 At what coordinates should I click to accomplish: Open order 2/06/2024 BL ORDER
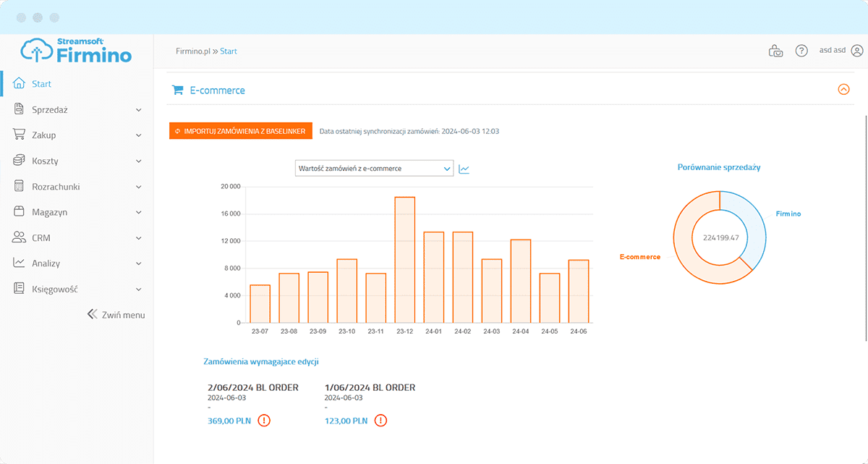[x=252, y=387]
